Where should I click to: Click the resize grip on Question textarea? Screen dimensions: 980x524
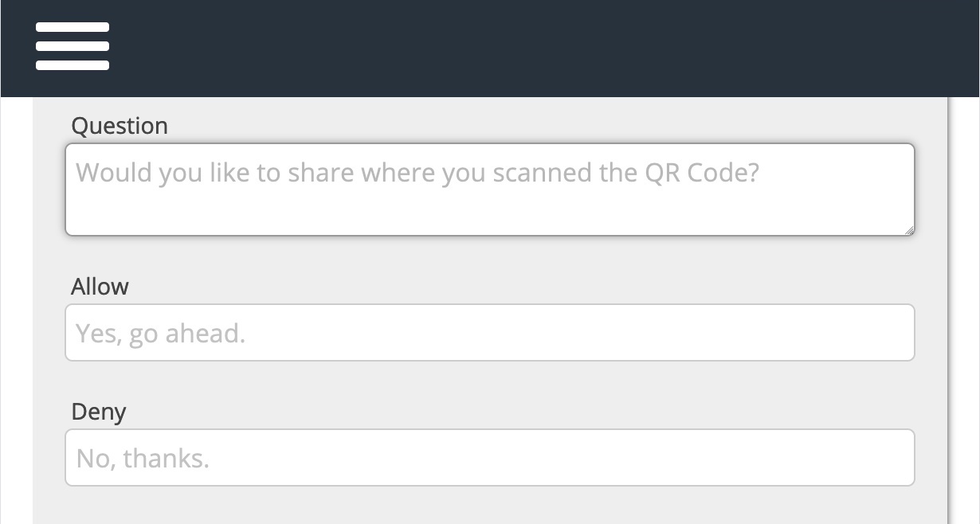pos(908,229)
